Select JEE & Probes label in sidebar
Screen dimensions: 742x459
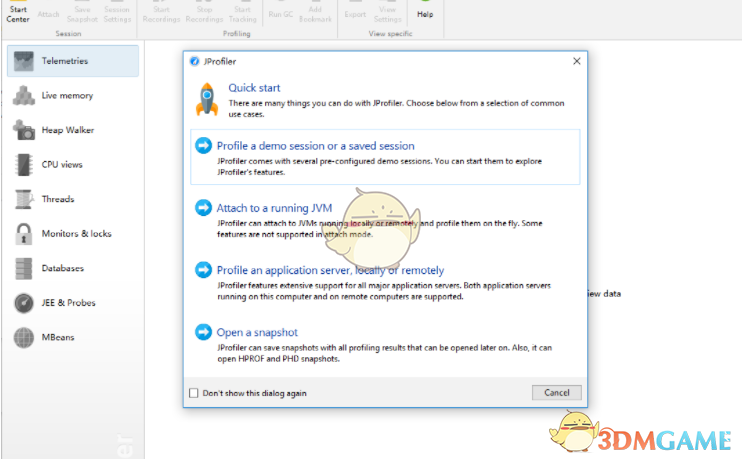[x=68, y=303]
